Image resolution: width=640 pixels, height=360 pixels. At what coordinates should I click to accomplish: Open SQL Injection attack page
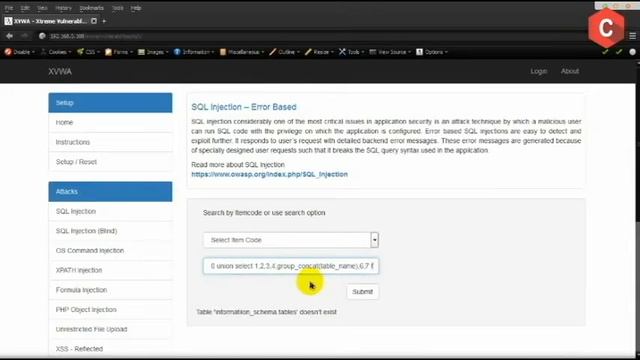point(110,211)
